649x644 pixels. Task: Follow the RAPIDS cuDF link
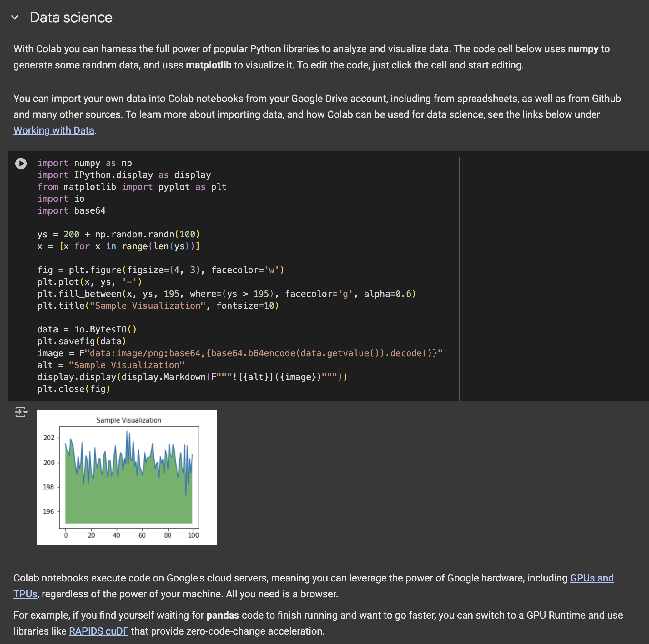98,631
